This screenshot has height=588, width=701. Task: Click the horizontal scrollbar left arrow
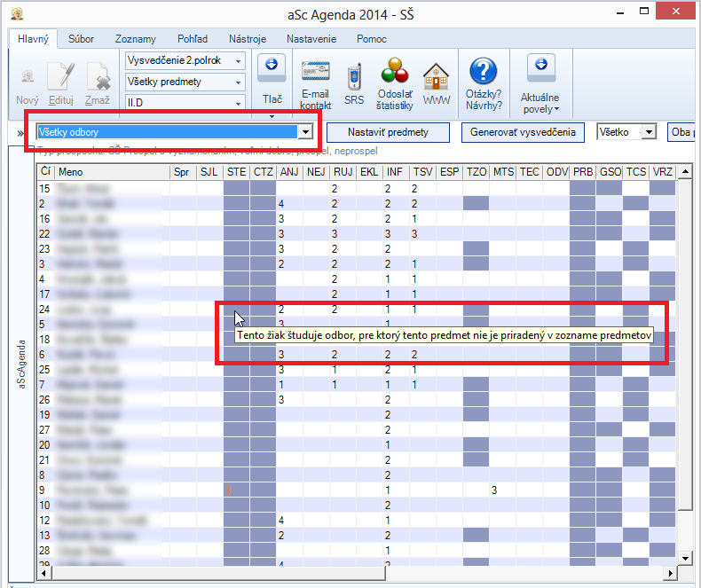(43, 573)
